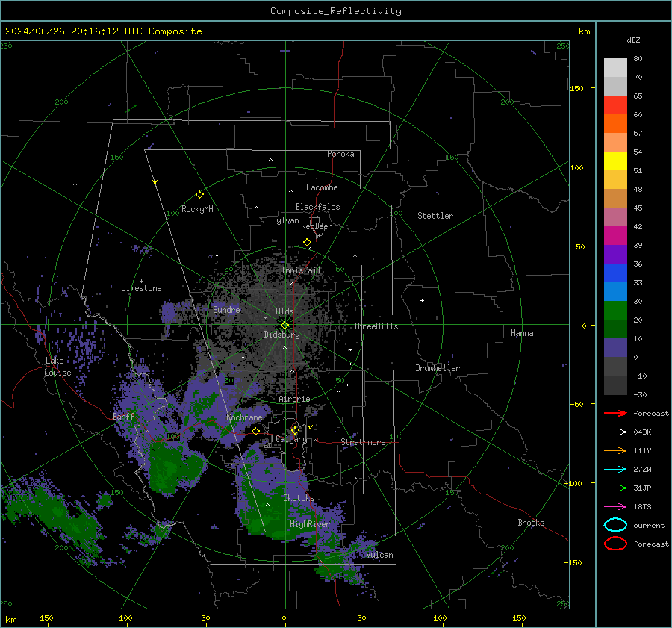Click the yellow diamond marker below RedDeer
The image size is (672, 628).
click(307, 243)
